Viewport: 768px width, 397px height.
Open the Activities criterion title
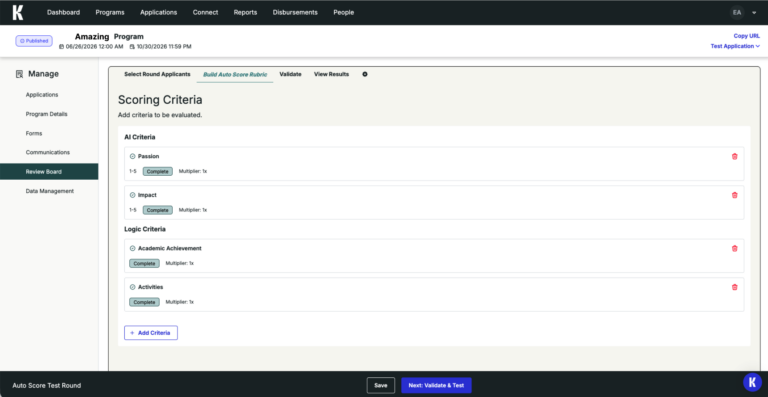(150, 287)
